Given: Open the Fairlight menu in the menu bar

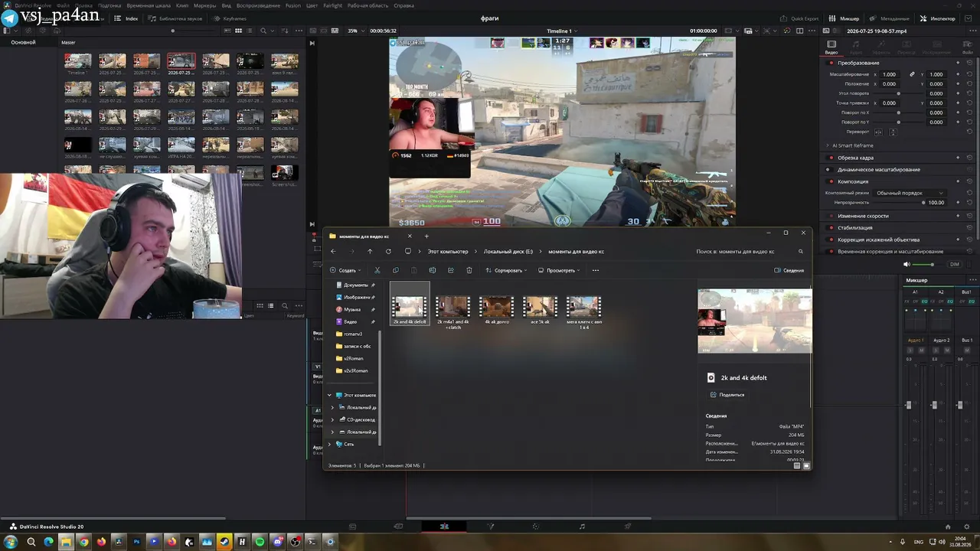Looking at the screenshot, I should tap(333, 5).
